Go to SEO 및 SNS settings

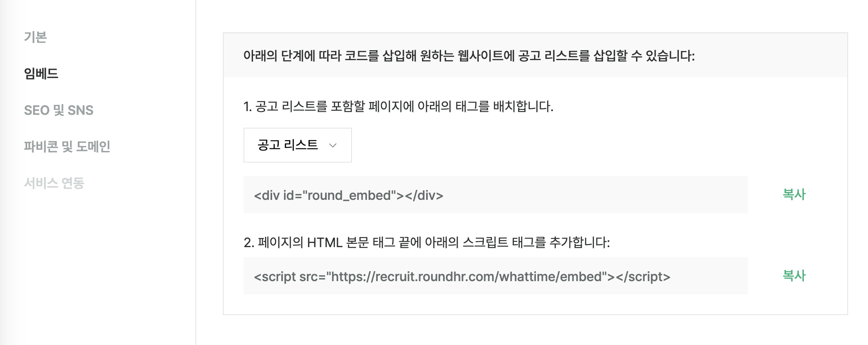point(59,110)
